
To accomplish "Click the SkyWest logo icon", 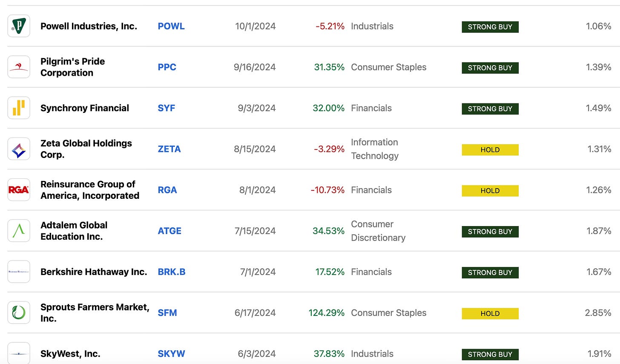I will [x=19, y=353].
